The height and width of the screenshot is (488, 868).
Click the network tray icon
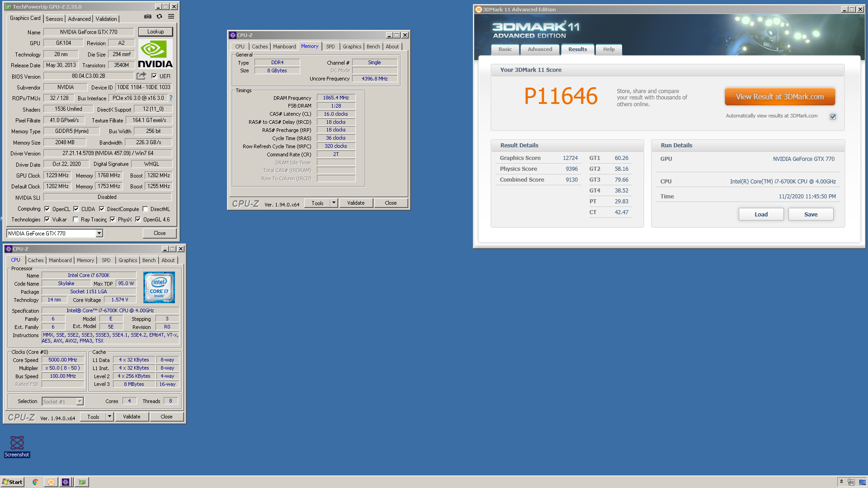pos(851,482)
